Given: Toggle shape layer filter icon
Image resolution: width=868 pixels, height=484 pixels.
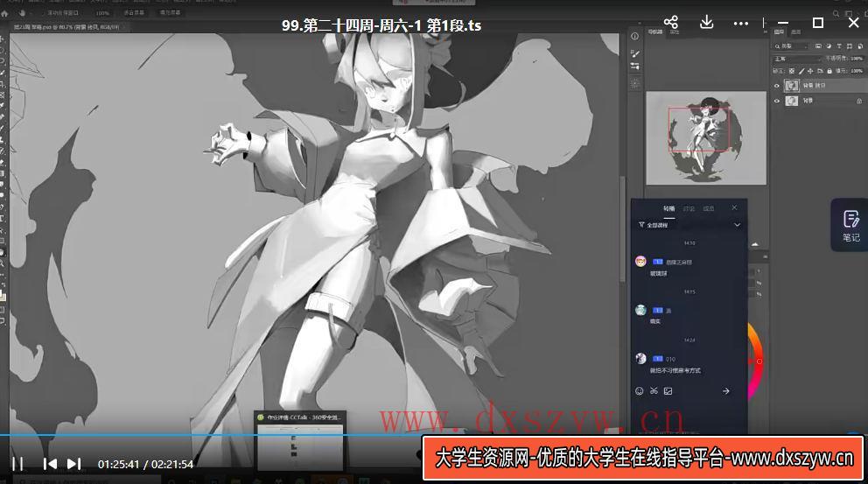Looking at the screenshot, I should coord(849,46).
